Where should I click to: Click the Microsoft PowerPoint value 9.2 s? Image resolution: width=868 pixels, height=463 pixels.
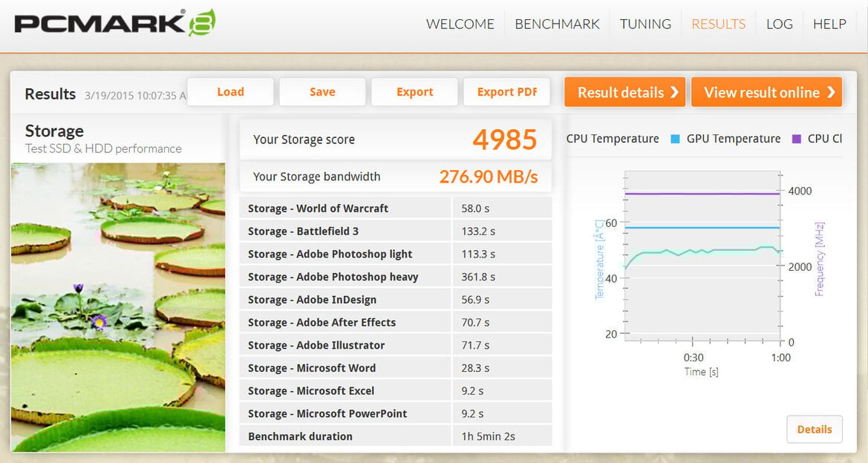472,413
